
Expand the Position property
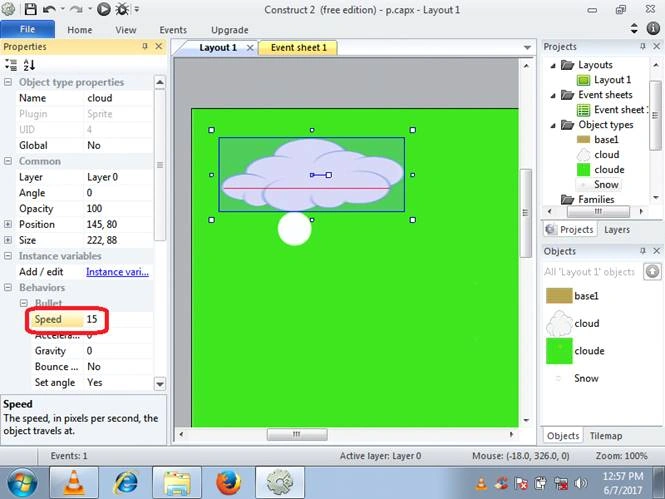pyautogui.click(x=8, y=224)
